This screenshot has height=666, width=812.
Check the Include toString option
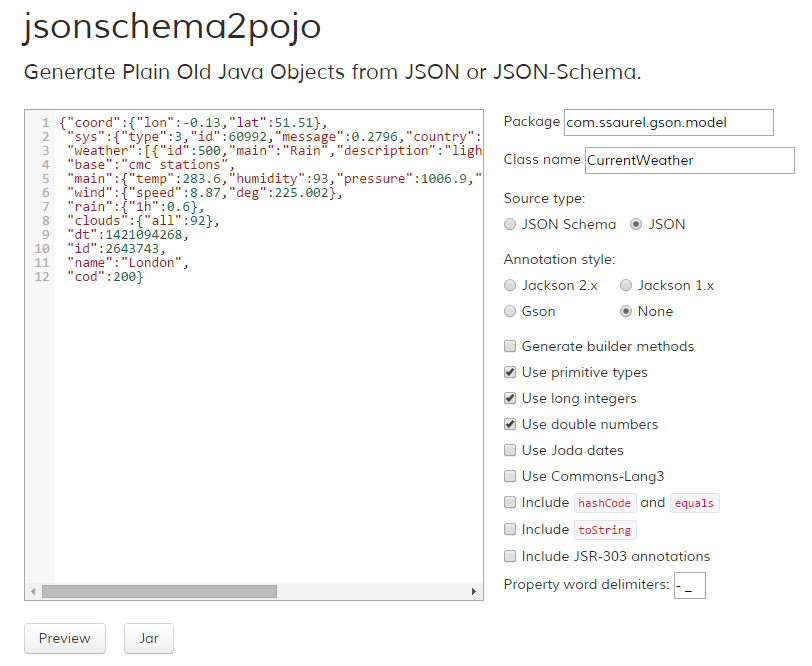(x=510, y=529)
